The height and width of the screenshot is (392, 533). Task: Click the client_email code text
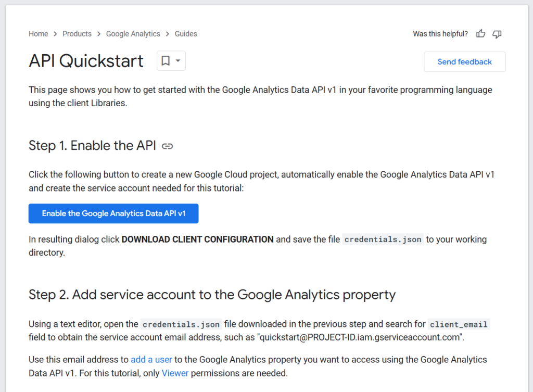(x=459, y=324)
